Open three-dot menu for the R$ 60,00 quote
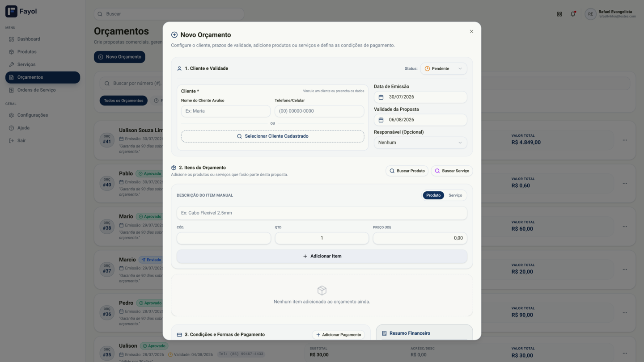644x362 pixels. 625,227
